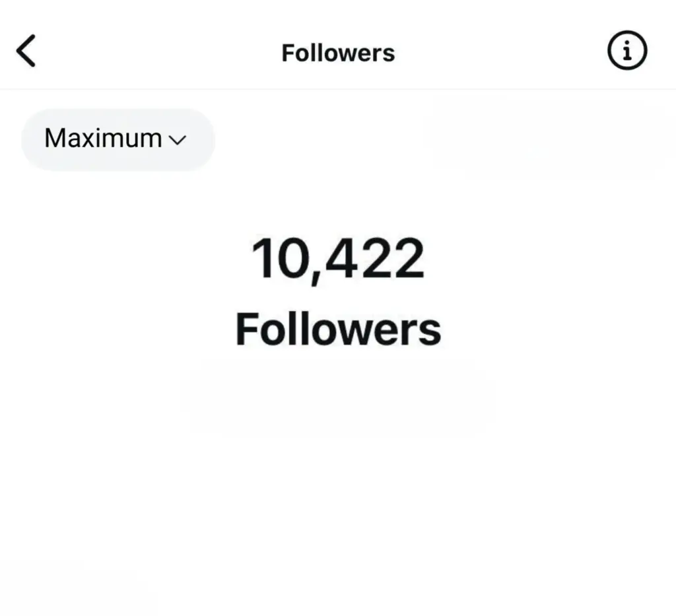676x616 pixels.
Task: Change the date range from Maximum
Action: [118, 139]
